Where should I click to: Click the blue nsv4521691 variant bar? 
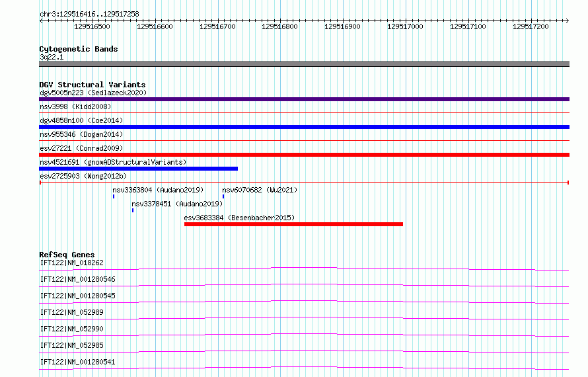click(138, 169)
